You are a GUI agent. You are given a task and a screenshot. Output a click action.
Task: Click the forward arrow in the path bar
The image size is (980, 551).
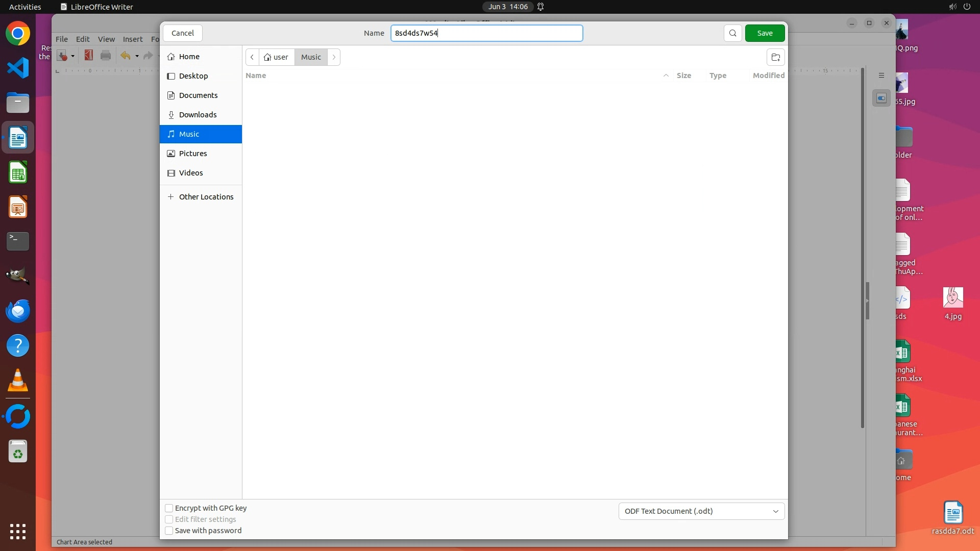click(334, 57)
